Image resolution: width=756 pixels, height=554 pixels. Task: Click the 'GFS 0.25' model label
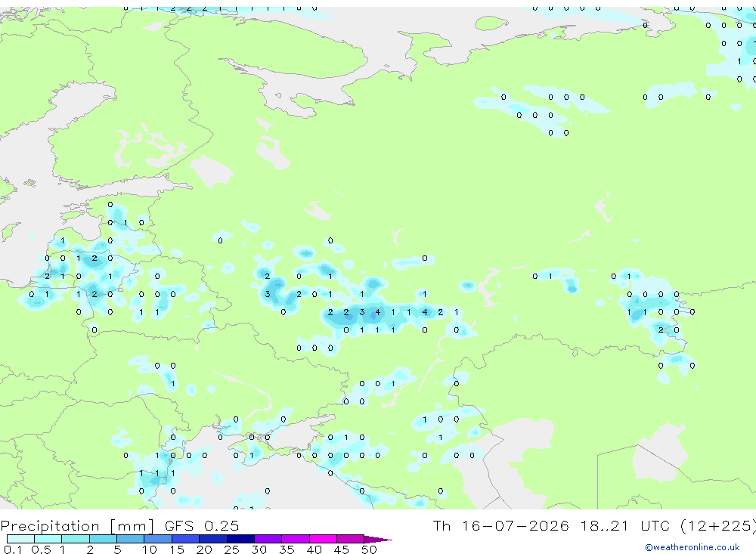coord(202,525)
